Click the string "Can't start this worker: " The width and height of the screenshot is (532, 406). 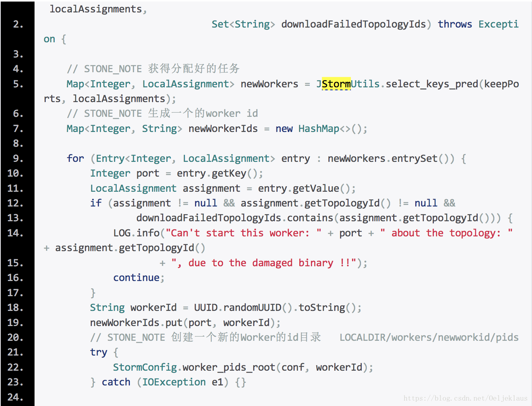[244, 233]
